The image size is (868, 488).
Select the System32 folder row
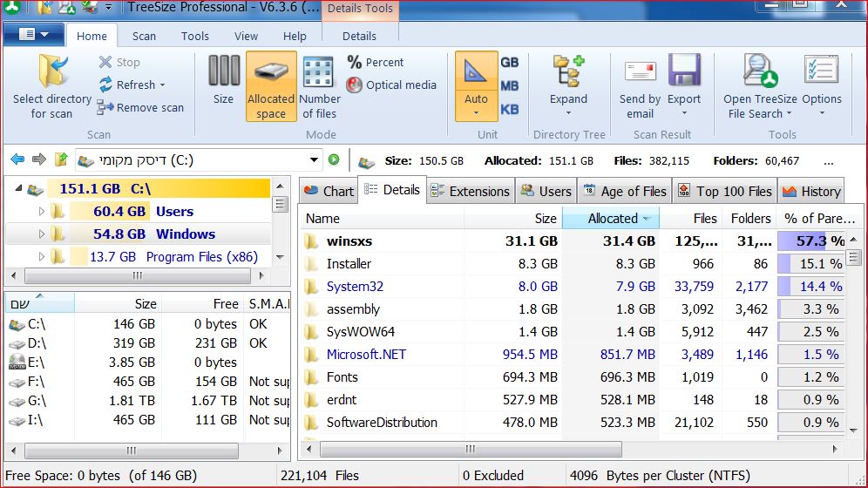click(x=572, y=287)
